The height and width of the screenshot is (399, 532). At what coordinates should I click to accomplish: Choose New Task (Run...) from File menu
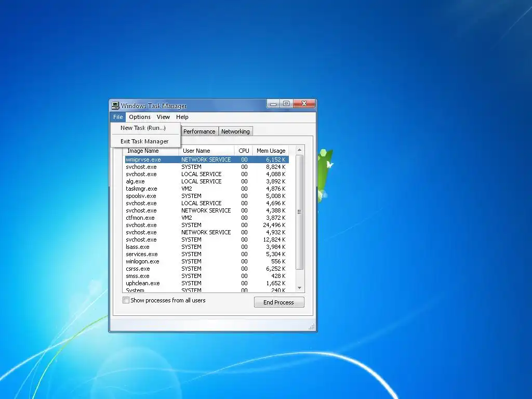[145, 128]
